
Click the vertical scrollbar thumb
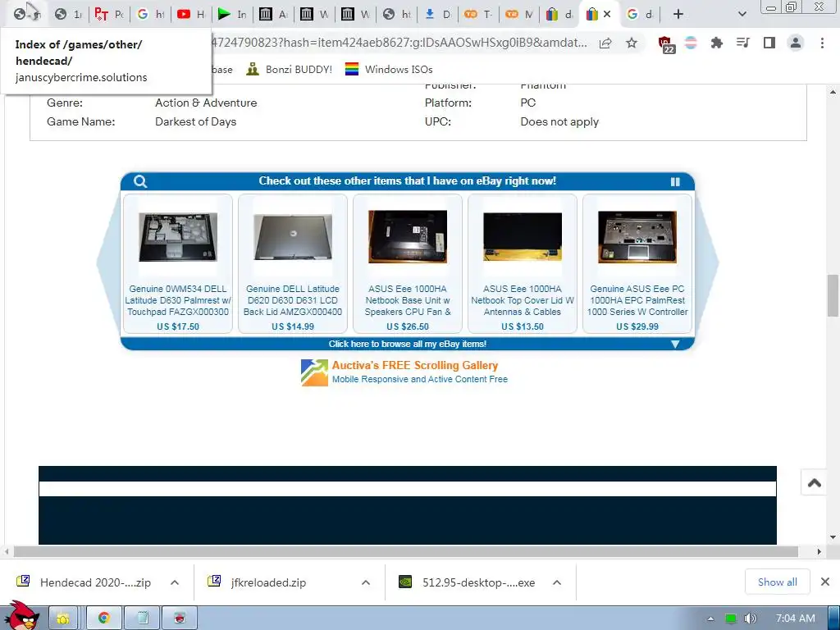pos(833,295)
